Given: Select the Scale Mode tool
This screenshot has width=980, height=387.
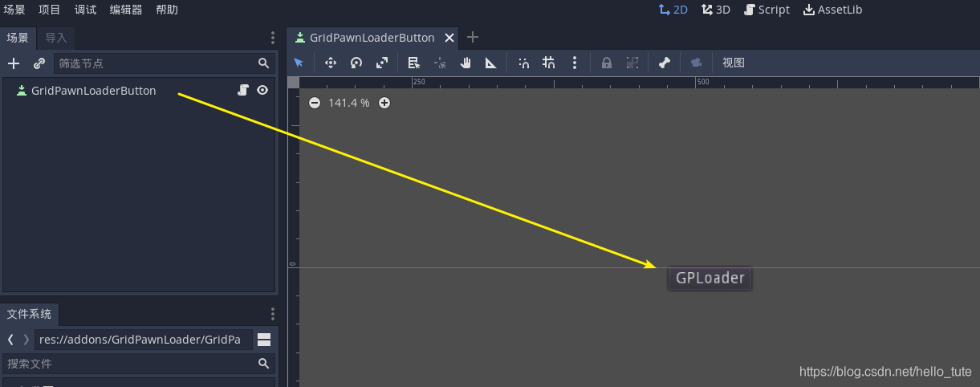Looking at the screenshot, I should (x=382, y=63).
